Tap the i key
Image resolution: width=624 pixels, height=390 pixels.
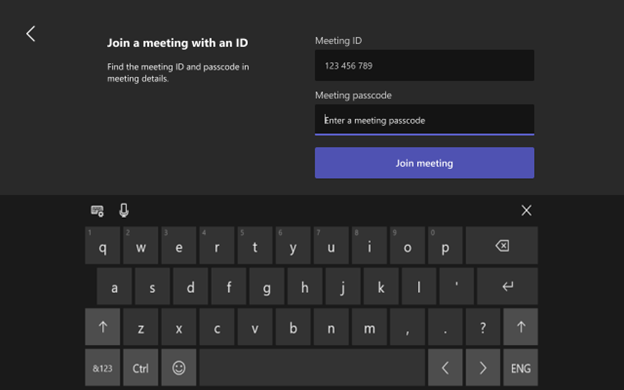point(369,246)
